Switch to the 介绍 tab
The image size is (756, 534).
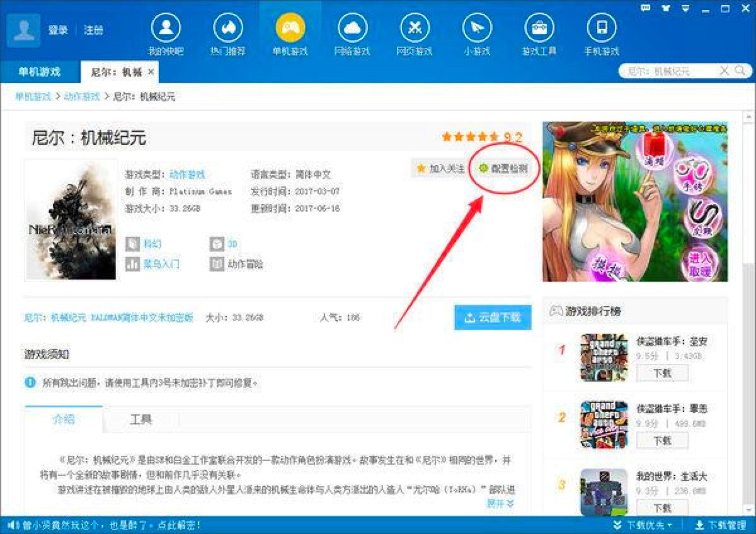click(x=64, y=419)
